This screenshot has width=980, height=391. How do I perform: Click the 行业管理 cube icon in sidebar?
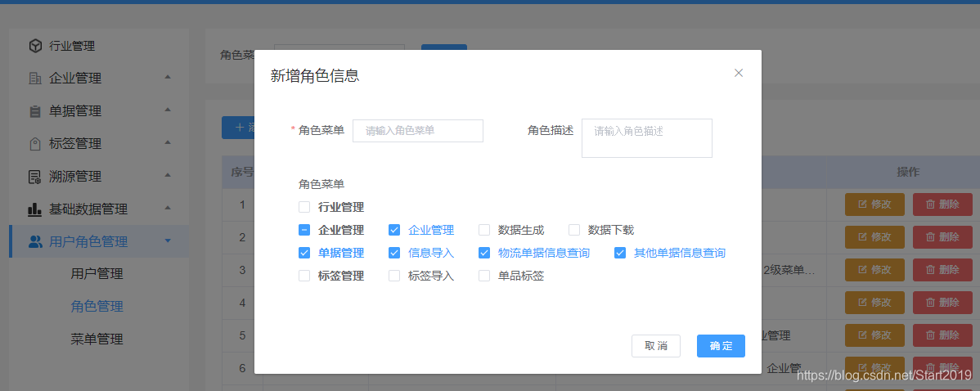36,46
